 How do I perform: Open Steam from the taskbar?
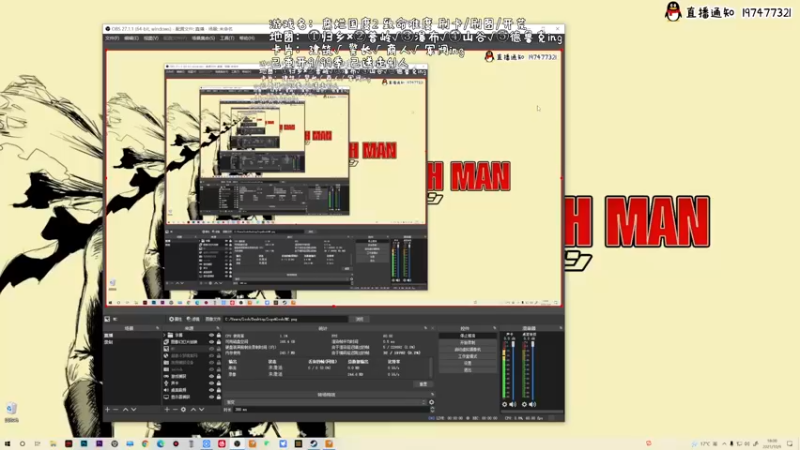point(313,444)
